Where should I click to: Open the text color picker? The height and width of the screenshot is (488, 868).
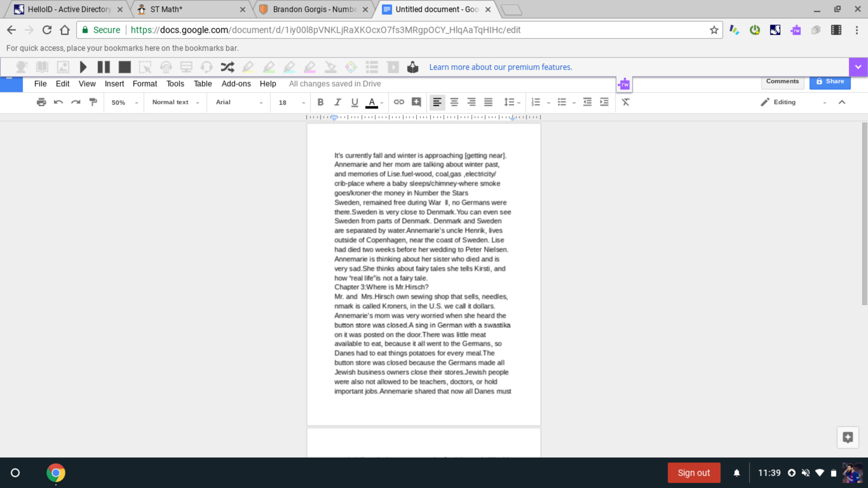pyautogui.click(x=372, y=102)
